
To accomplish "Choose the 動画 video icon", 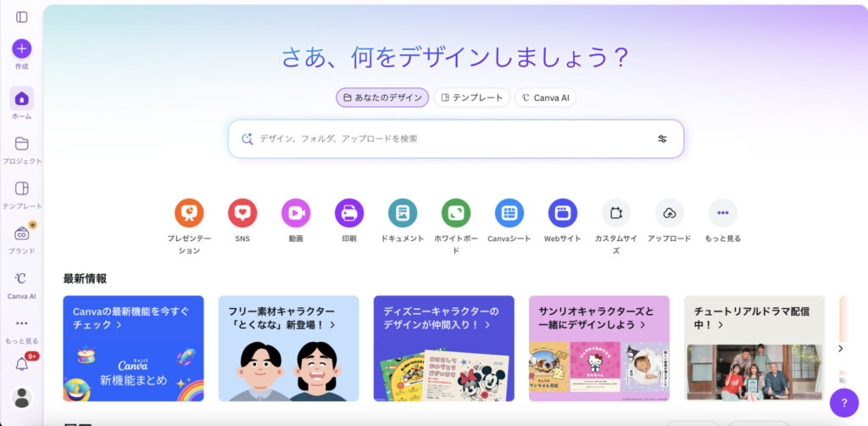I will (x=296, y=213).
